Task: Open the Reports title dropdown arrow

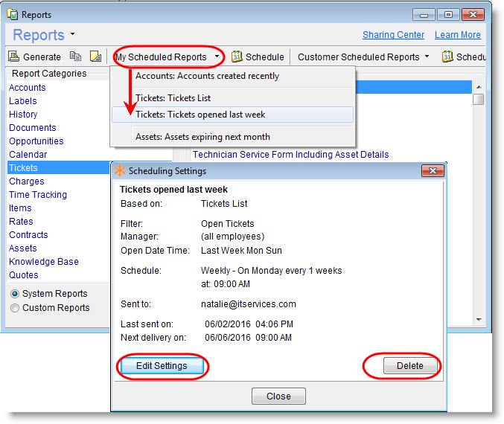Action: tap(72, 34)
